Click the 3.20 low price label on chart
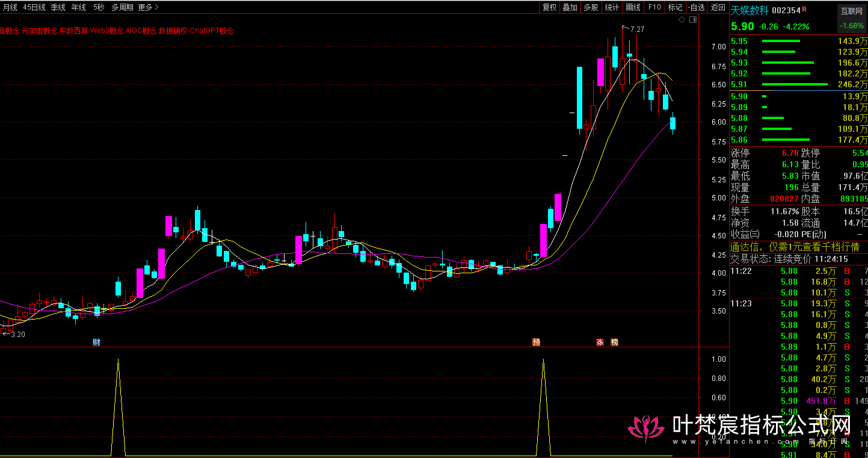Viewport: 868px width, 458px height. [18, 334]
